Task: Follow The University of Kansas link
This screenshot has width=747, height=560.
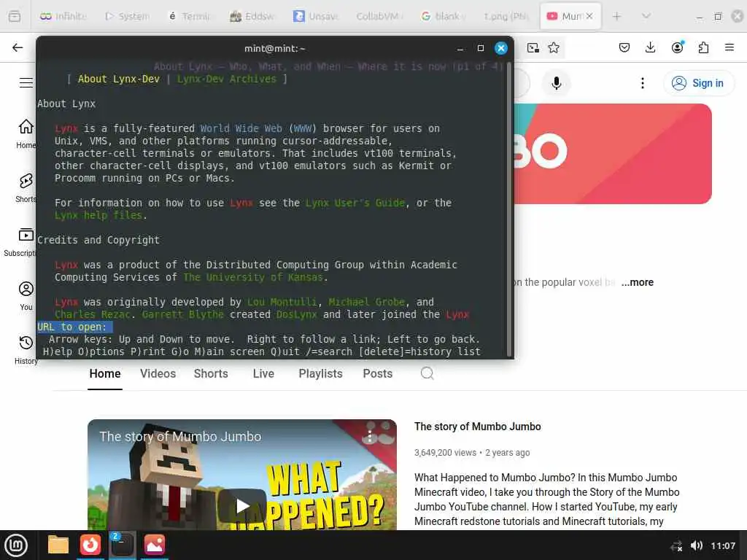Action: [x=253, y=277]
